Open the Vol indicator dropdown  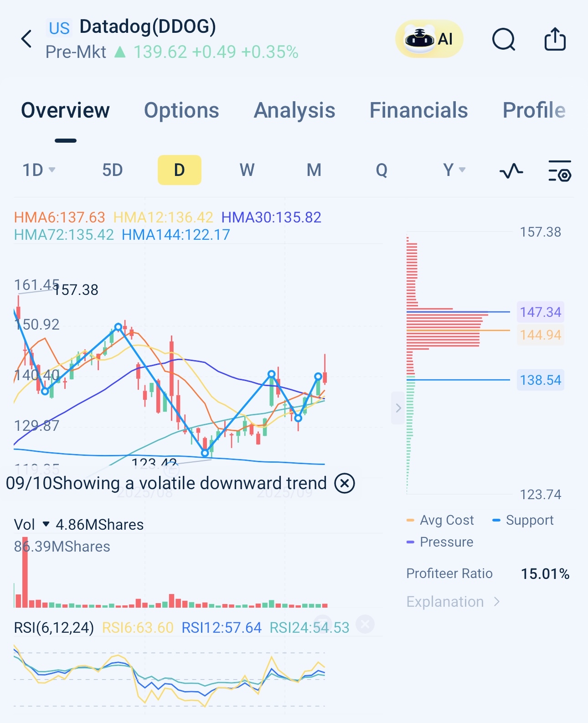46,524
